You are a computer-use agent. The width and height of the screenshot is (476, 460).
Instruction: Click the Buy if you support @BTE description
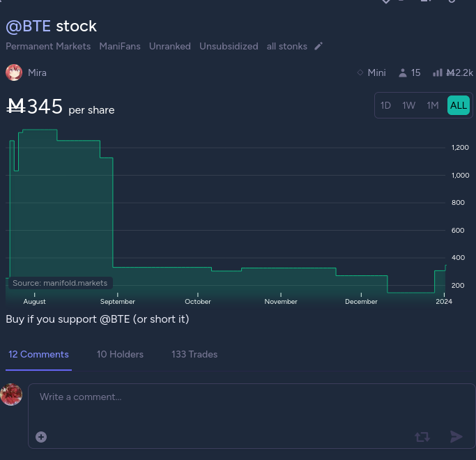tap(98, 319)
